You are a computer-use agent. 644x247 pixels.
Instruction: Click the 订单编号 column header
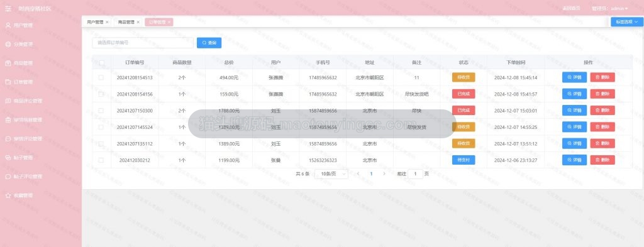coord(135,63)
